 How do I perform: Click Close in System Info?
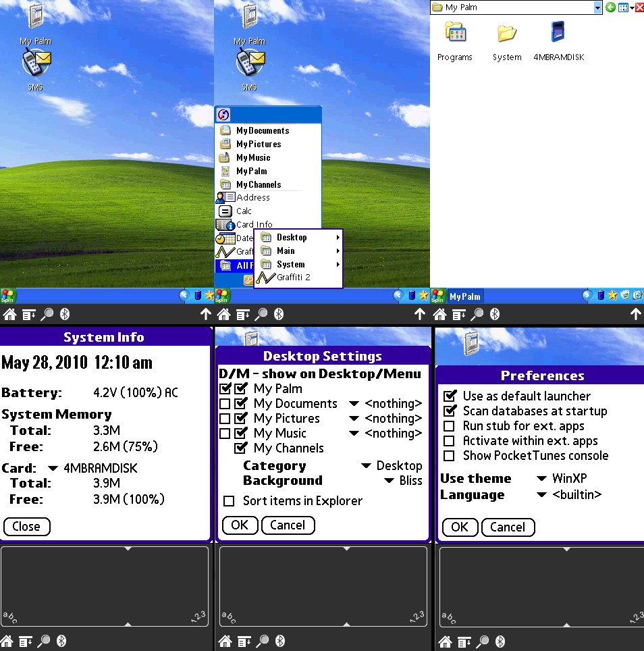[26, 527]
